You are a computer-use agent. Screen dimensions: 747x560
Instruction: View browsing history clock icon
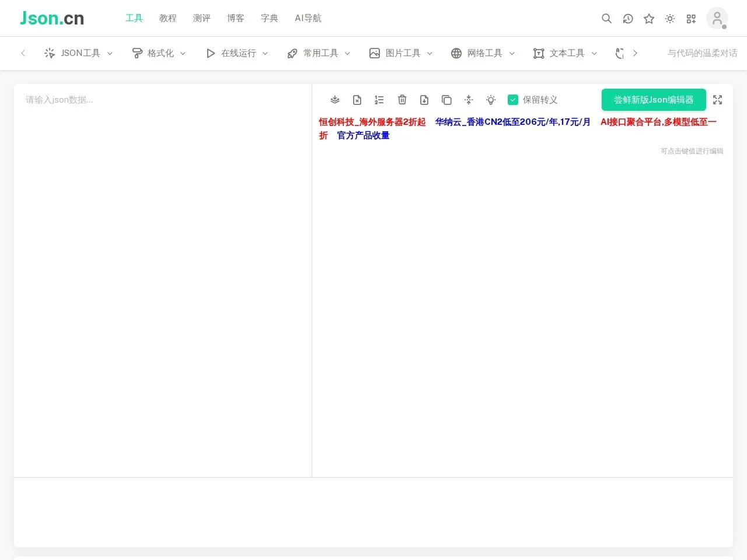click(627, 18)
